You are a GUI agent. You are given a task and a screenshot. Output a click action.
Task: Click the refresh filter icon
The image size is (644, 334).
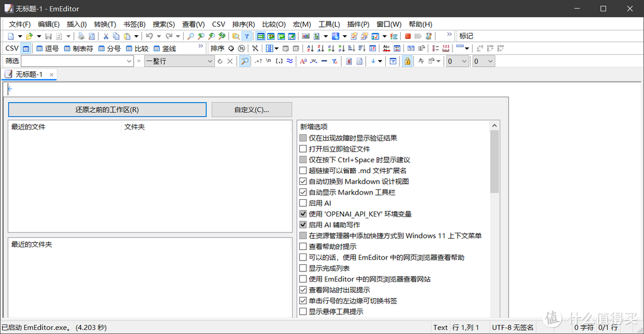(x=219, y=61)
